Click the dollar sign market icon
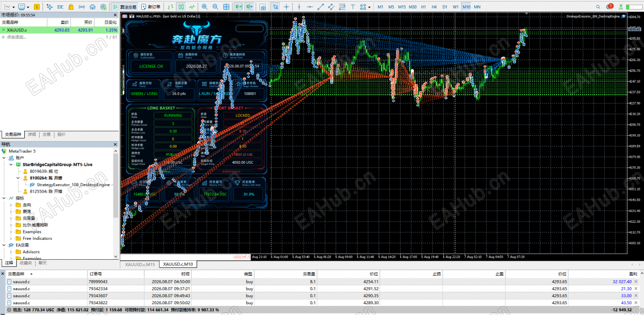644x315 pixels. pos(37,7)
